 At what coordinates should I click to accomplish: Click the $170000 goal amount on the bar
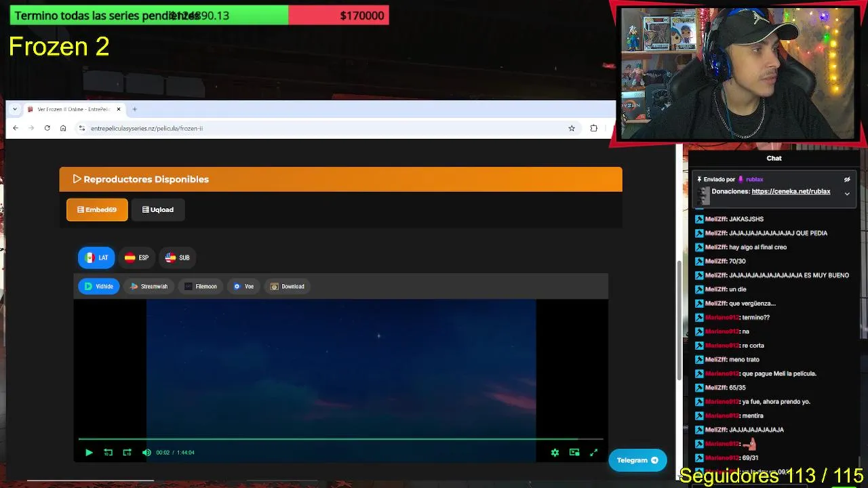(x=362, y=16)
